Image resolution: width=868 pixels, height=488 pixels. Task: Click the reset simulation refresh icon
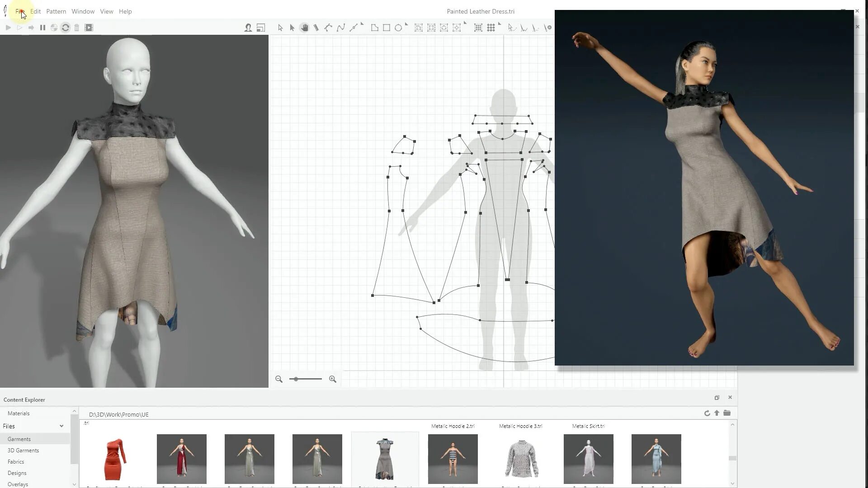(66, 28)
